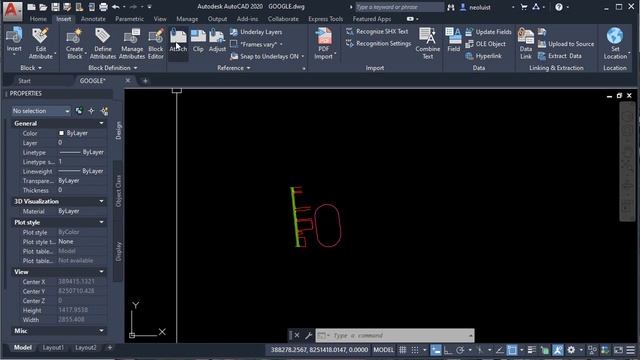Open Manage Attributes tool

point(132,43)
